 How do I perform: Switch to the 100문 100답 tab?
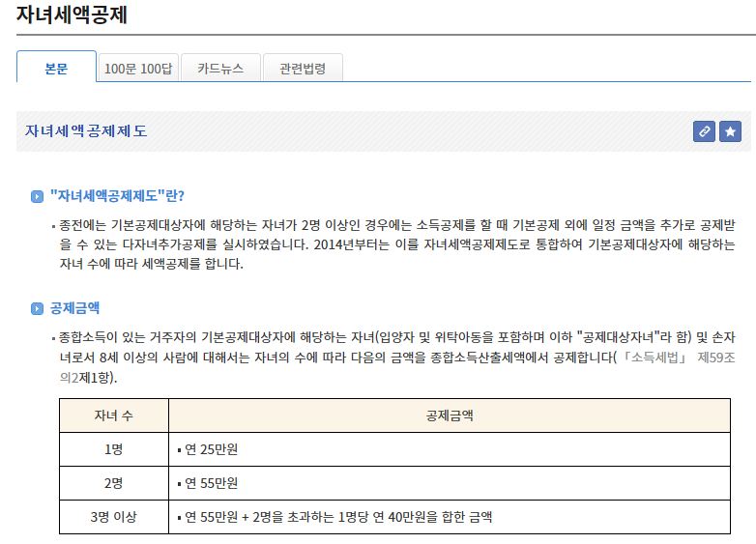(138, 68)
